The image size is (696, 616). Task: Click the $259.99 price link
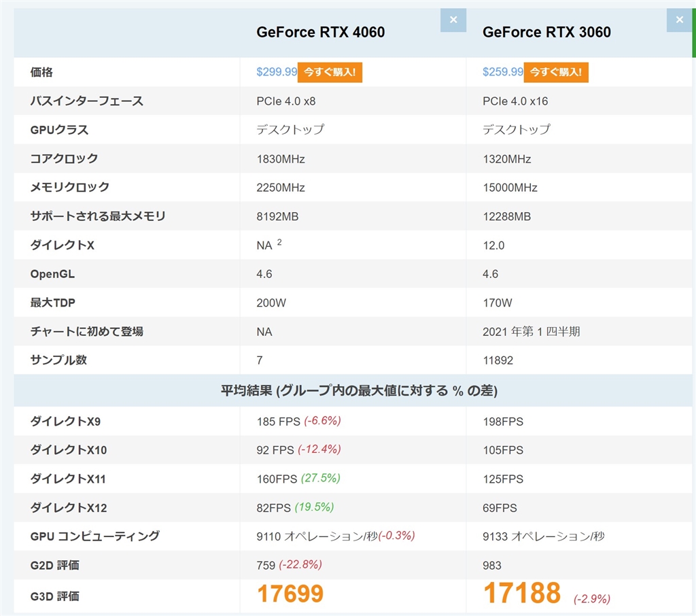(503, 72)
